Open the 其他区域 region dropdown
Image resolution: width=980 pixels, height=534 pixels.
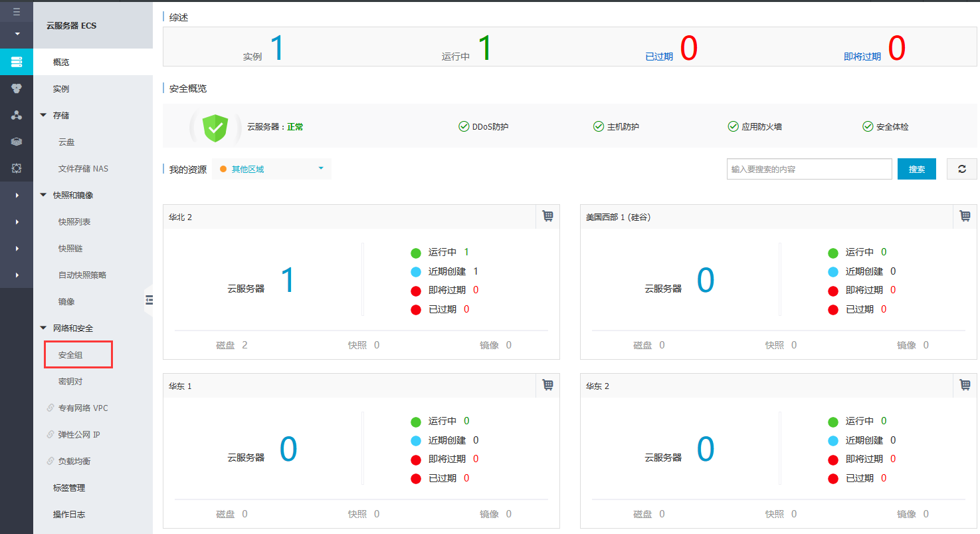click(272, 169)
